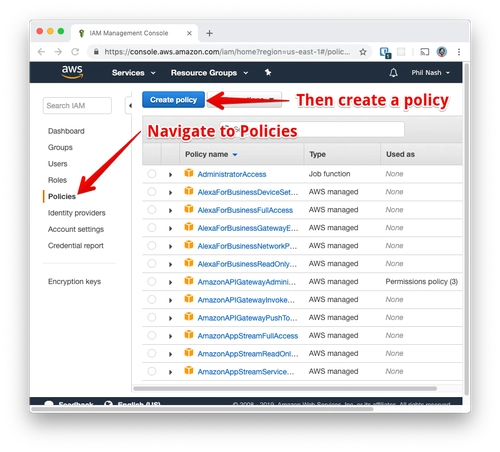Select radio button for AlexaForBusinessFullAccess
Screen dimensions: 500x452
[152, 210]
